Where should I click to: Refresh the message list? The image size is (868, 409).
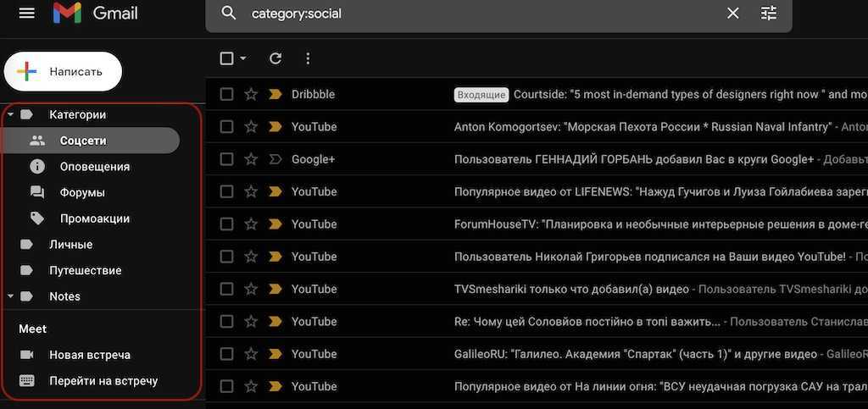point(275,58)
